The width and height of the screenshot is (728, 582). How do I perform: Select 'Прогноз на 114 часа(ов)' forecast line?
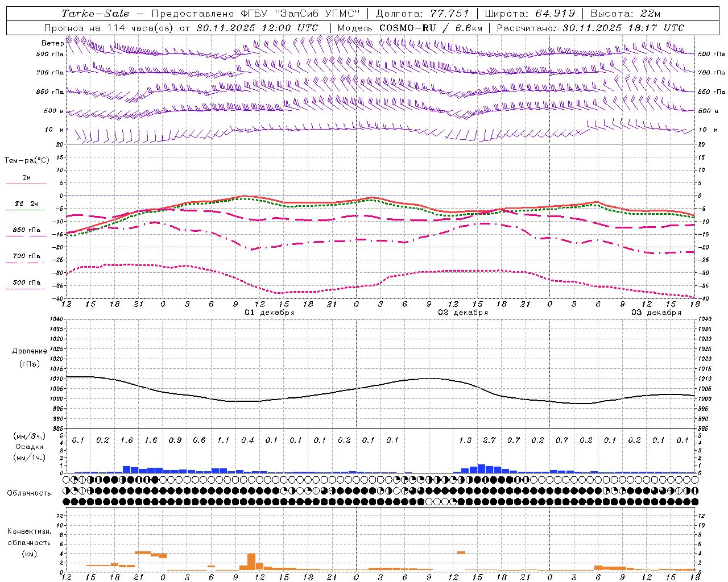pos(109,28)
